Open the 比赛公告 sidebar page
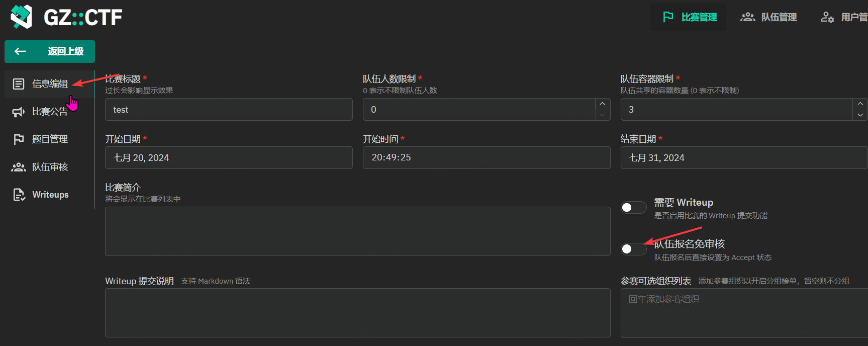 [x=50, y=112]
